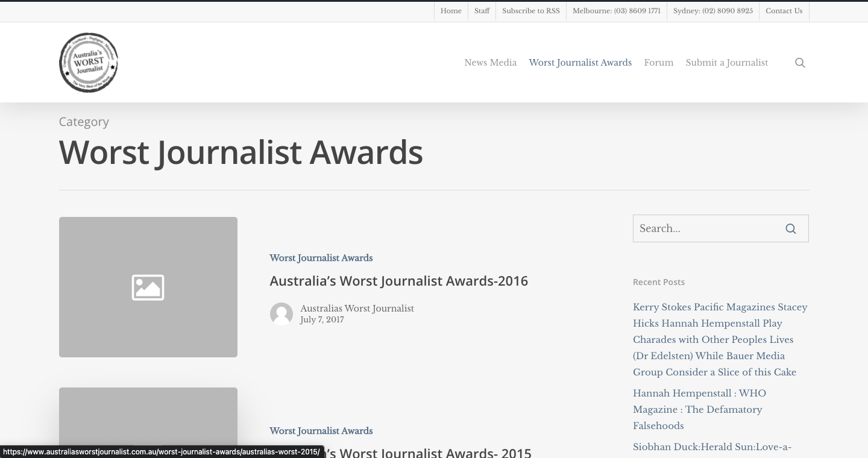
Task: Select Worst Journalist Awards nav item
Action: 580,63
